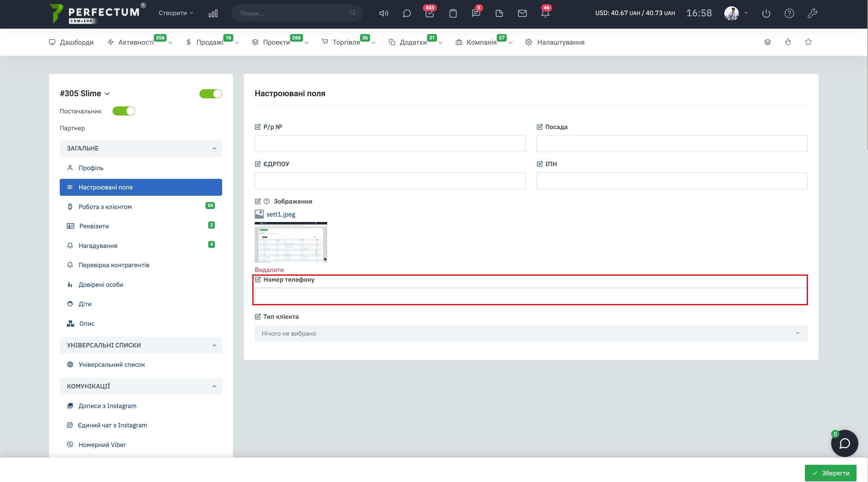Expand the КОМУНІКАЦІЇ section expander
Viewport: 868px width, 482px height.
213,386
